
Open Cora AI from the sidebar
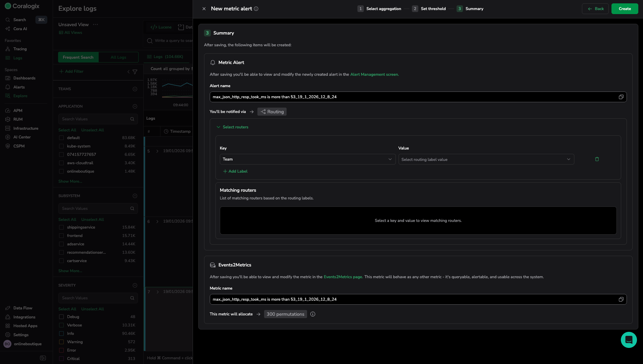pos(20,29)
